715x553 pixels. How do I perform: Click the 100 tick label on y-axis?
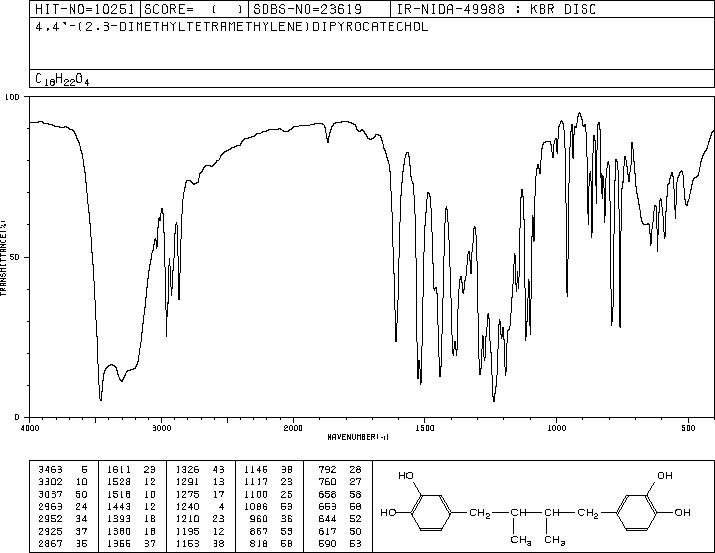pos(13,97)
